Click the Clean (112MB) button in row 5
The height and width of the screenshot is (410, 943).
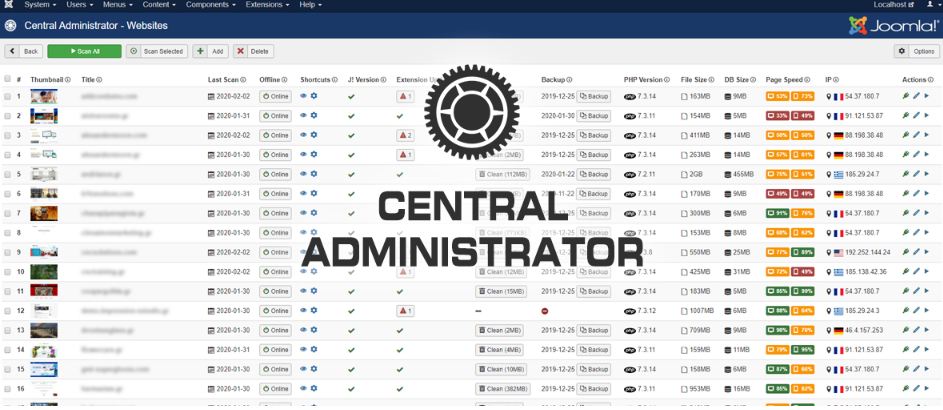click(503, 174)
